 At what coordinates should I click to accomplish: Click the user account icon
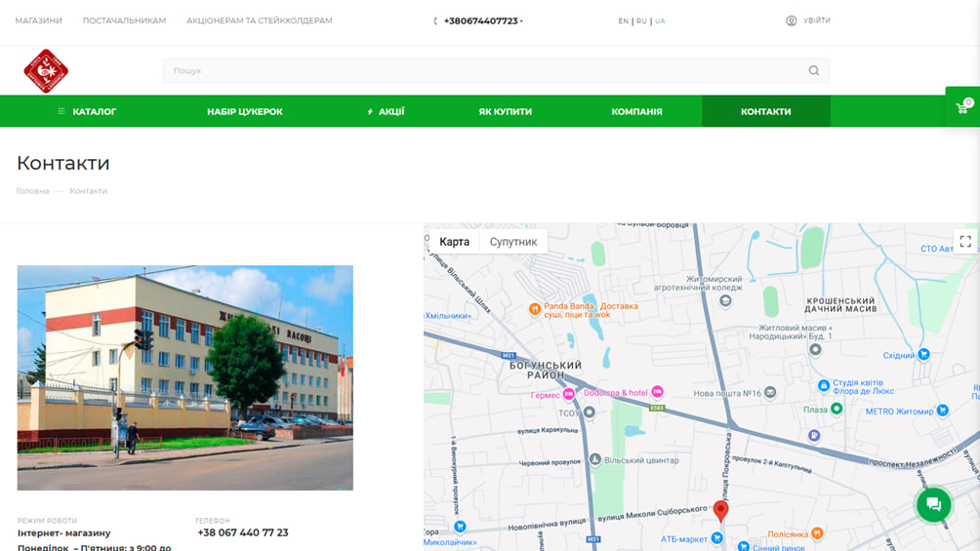tap(792, 20)
